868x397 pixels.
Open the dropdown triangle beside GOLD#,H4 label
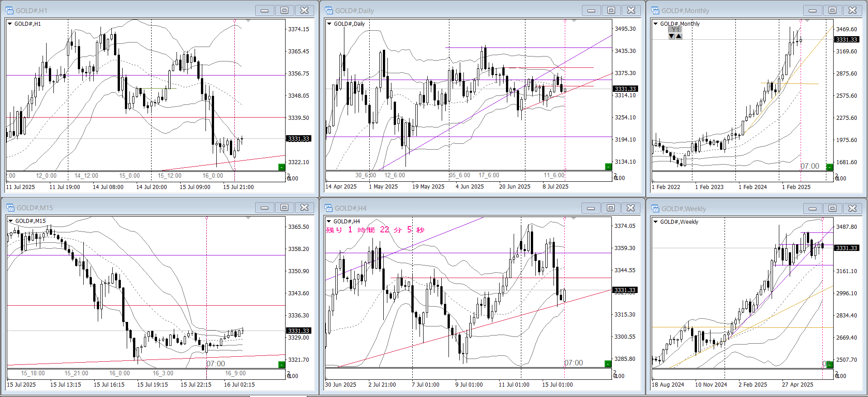[329, 222]
